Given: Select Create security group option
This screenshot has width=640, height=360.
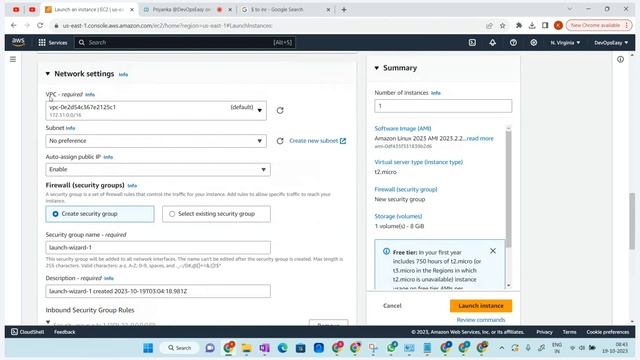Looking at the screenshot, I should [x=100, y=214].
